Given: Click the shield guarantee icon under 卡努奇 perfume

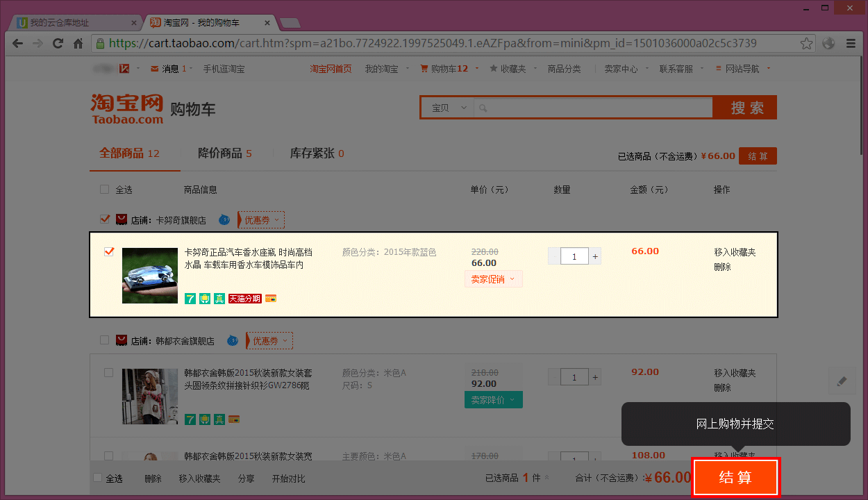Looking at the screenshot, I should click(205, 298).
